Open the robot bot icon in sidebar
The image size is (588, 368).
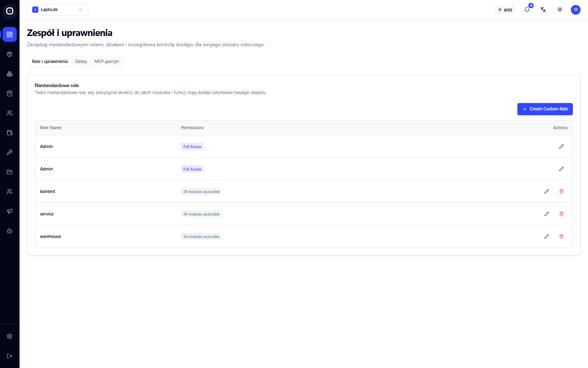[10, 231]
